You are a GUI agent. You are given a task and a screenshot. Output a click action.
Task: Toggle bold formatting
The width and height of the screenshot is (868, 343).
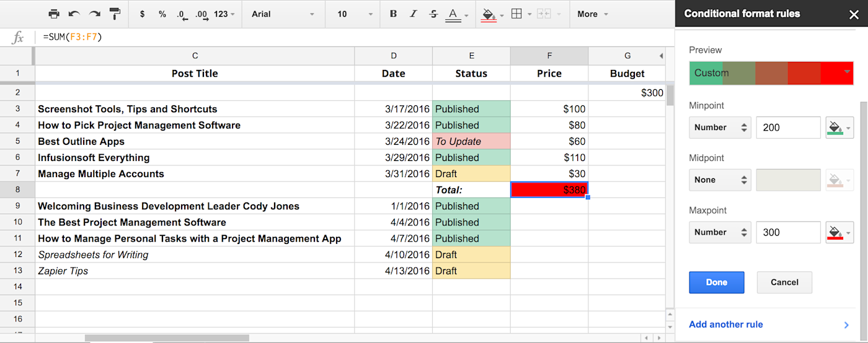coord(393,14)
